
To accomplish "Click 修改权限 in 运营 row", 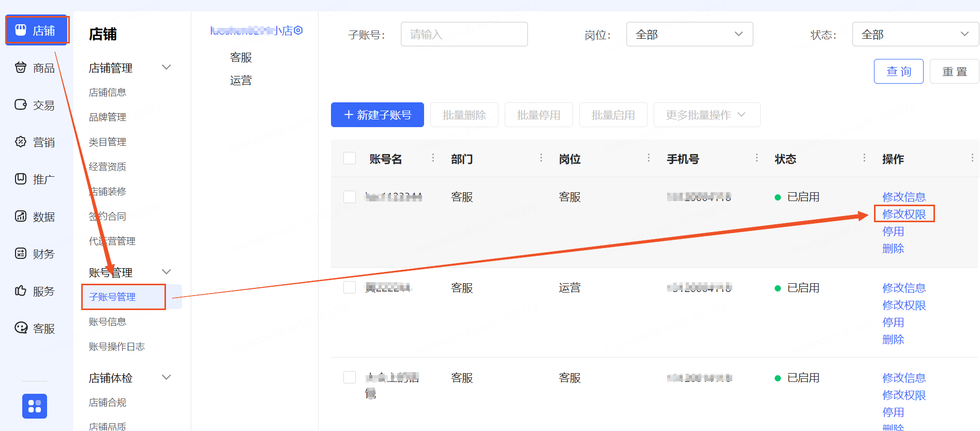I will tap(904, 305).
